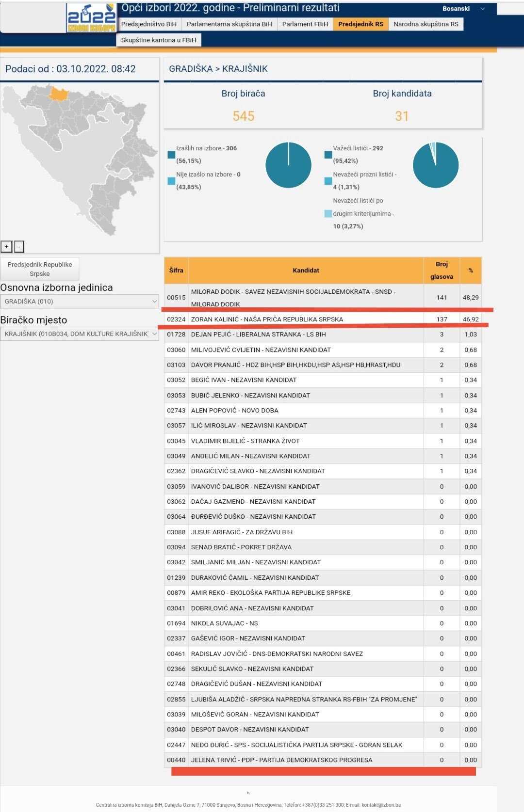Click the Predsjednik Republike Srpske button
Screen dimensions: 524x812
[40, 269]
